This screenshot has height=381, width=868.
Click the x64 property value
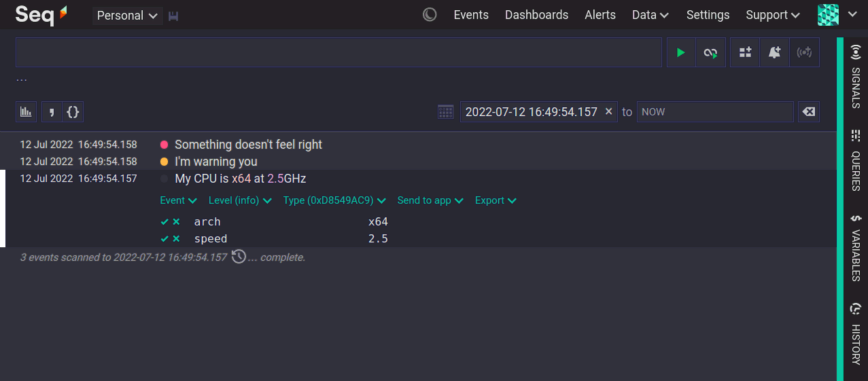[x=378, y=221]
